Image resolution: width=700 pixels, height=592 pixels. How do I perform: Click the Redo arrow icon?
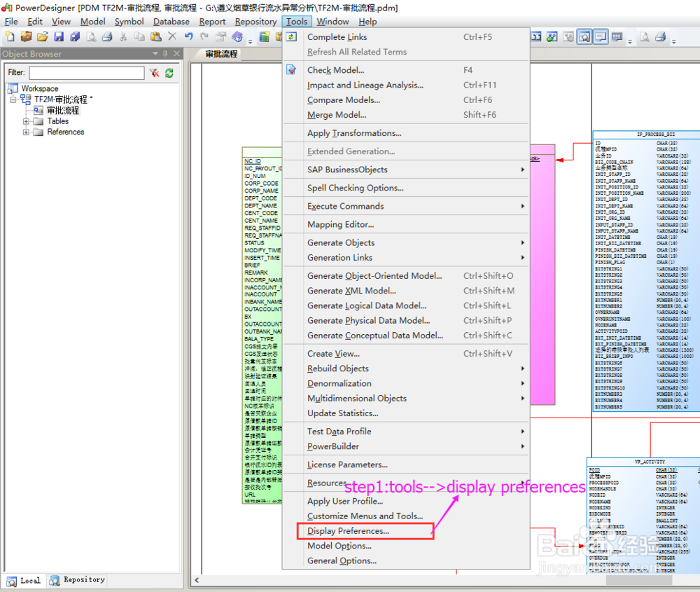pyautogui.click(x=204, y=36)
